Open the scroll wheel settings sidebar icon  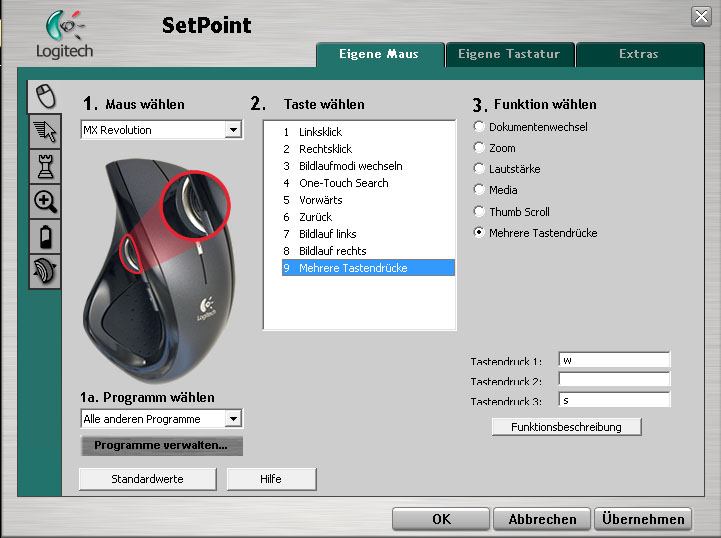pos(45,271)
